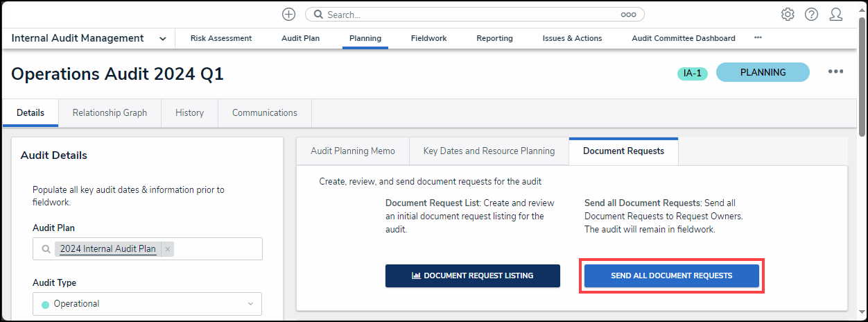Go to Fieldwork in navigation bar
Image resolution: width=868 pixels, height=322 pixels.
428,39
